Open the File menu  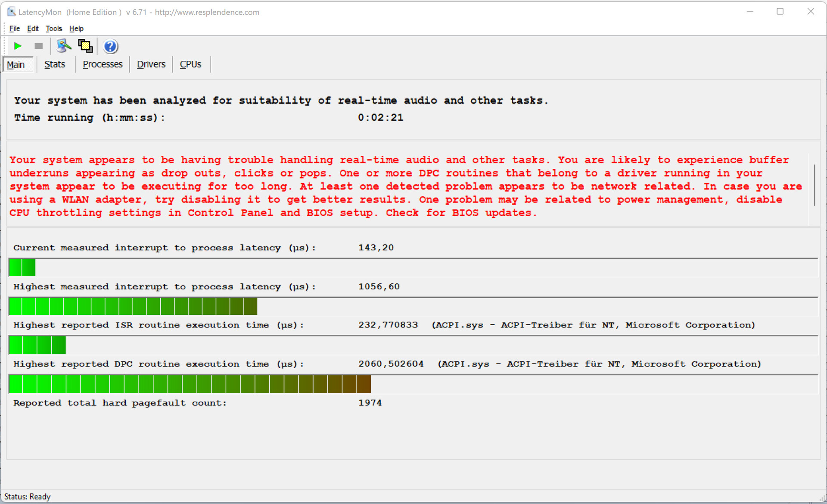pos(15,28)
